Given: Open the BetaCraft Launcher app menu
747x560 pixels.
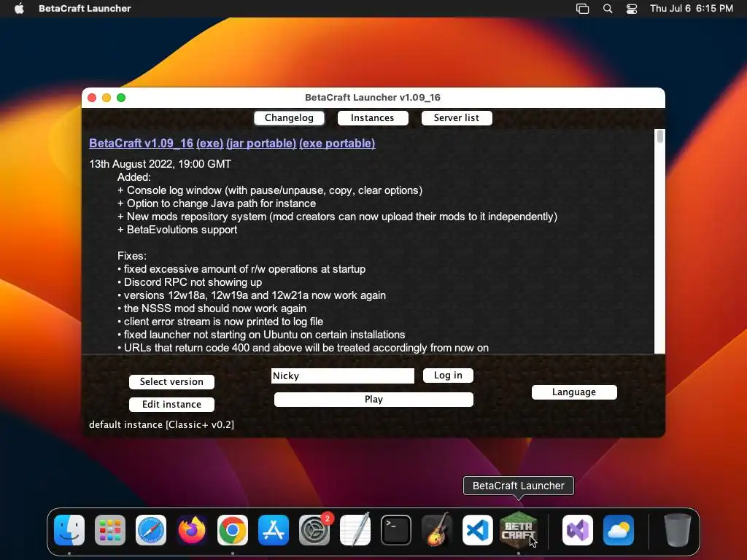Looking at the screenshot, I should tap(85, 9).
